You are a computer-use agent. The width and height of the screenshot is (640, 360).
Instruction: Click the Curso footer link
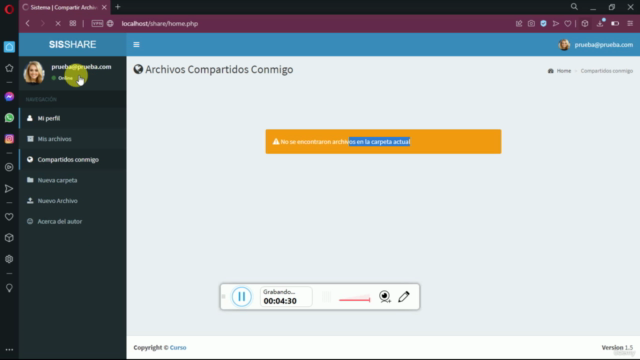pyautogui.click(x=178, y=348)
